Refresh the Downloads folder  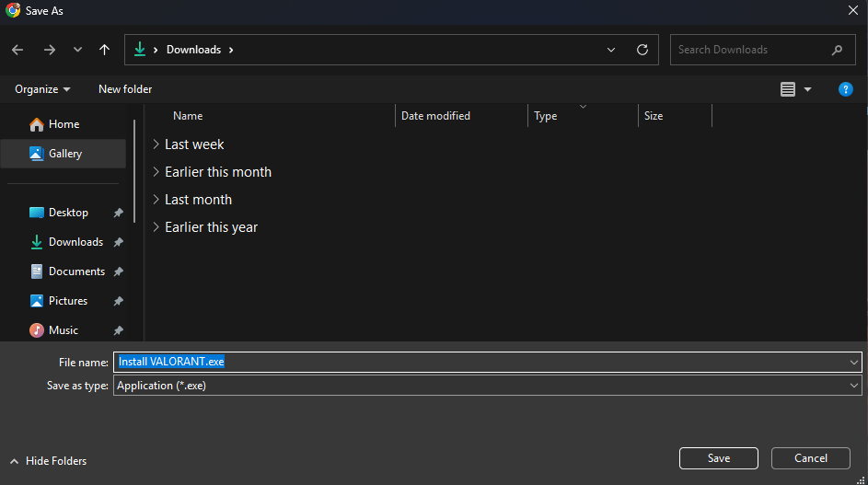(642, 50)
